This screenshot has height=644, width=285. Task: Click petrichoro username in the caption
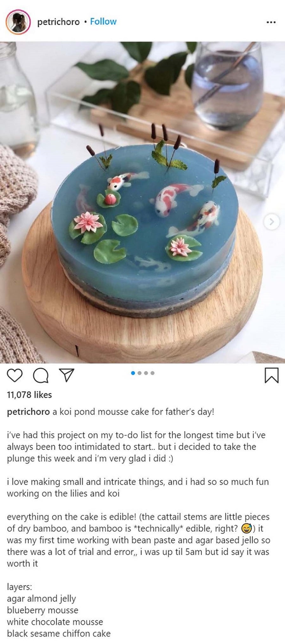28,412
